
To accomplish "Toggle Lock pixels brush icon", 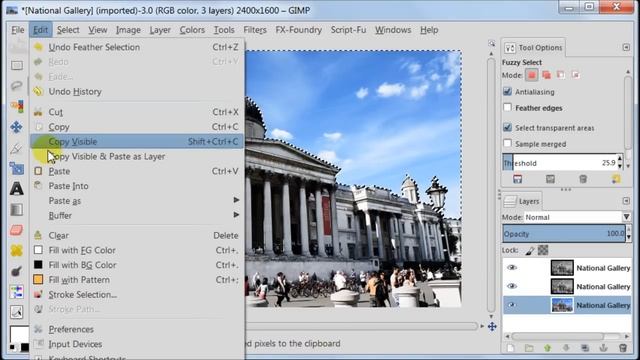I will click(x=530, y=251).
